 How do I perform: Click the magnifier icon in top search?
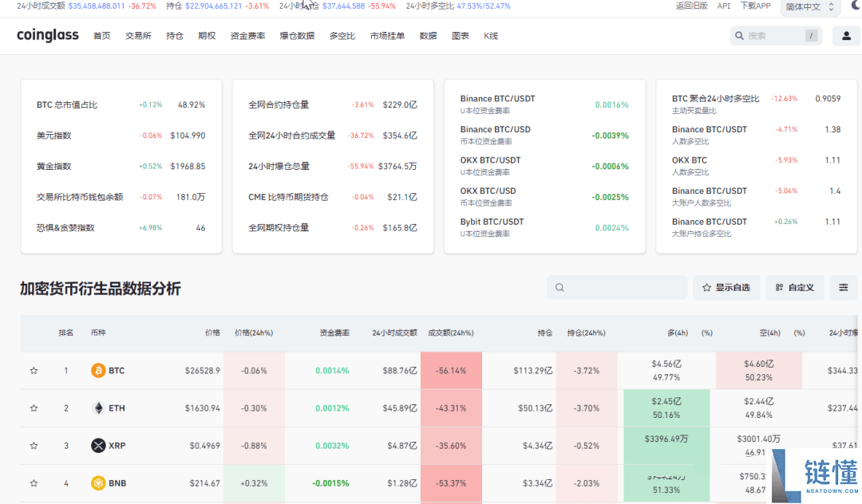[x=739, y=36]
